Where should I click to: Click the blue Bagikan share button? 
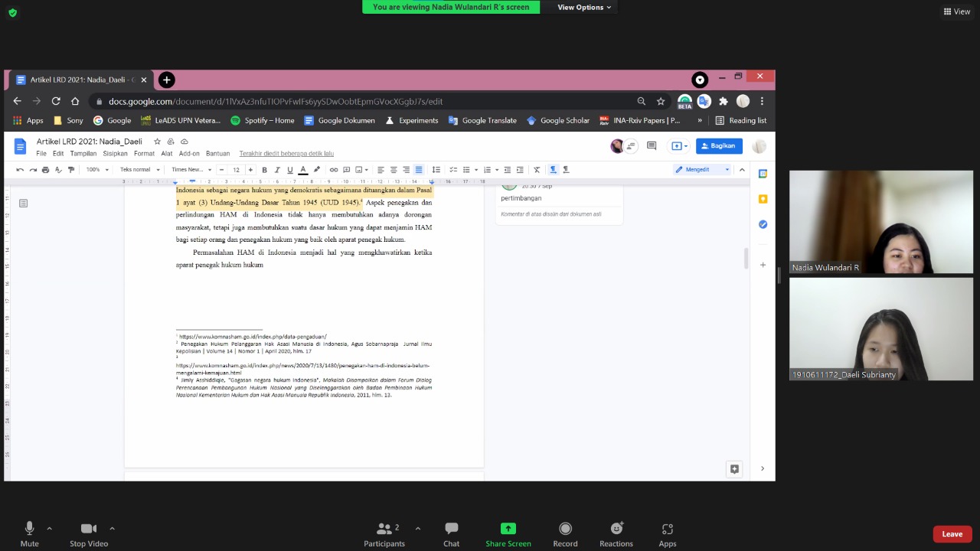(x=718, y=146)
